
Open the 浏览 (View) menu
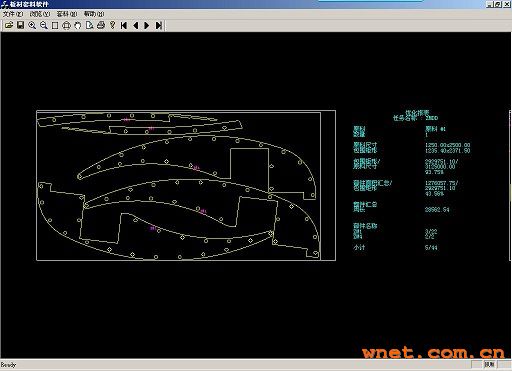(40, 14)
